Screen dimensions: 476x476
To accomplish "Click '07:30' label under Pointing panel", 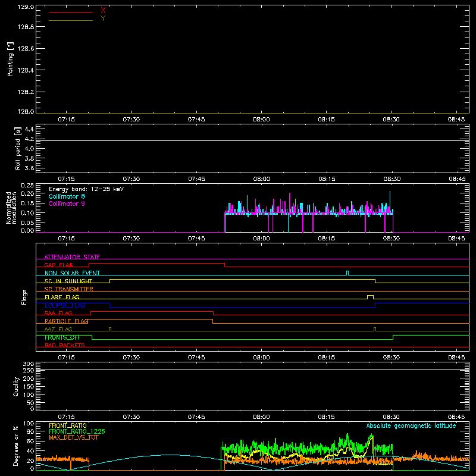I will [x=131, y=120].
